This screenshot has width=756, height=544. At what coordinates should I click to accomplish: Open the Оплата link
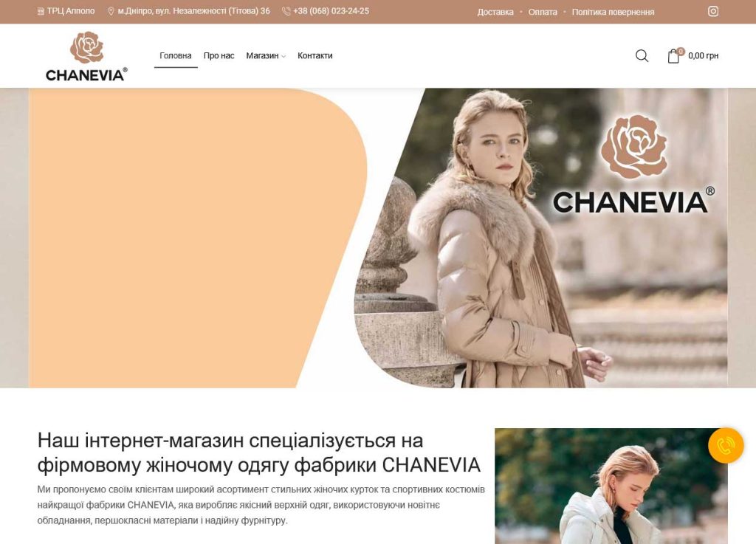click(543, 12)
